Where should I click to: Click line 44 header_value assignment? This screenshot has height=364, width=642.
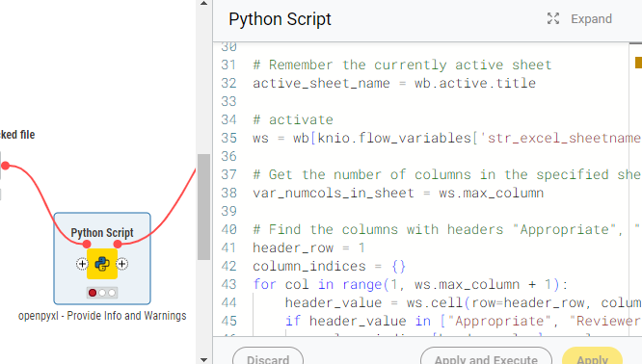point(463,302)
